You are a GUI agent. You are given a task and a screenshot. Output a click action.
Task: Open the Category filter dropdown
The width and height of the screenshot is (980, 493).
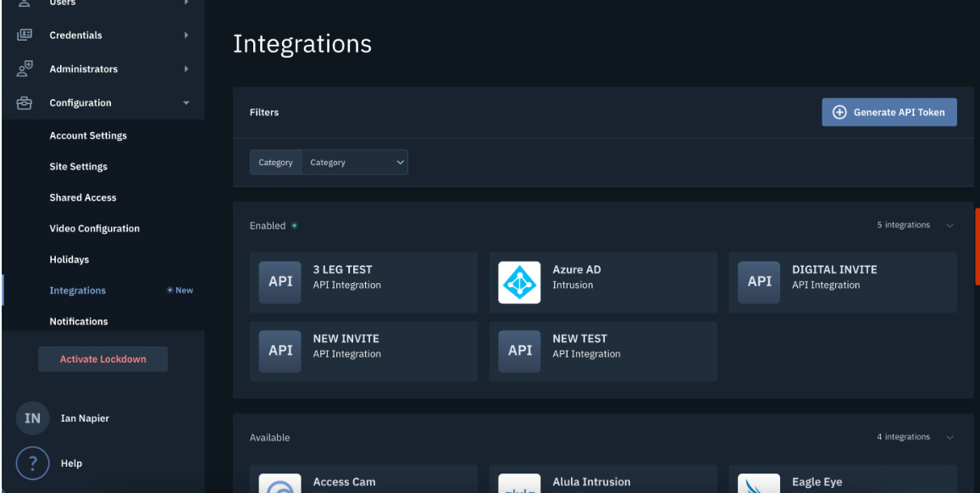(354, 163)
